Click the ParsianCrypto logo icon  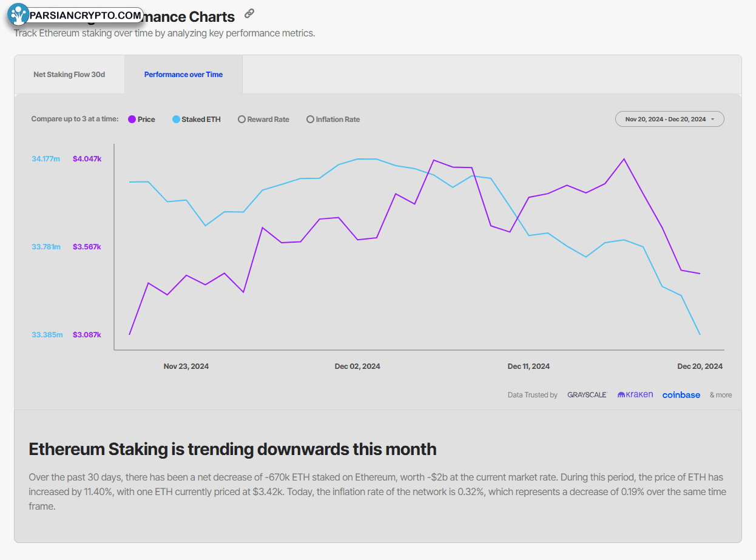click(x=19, y=15)
